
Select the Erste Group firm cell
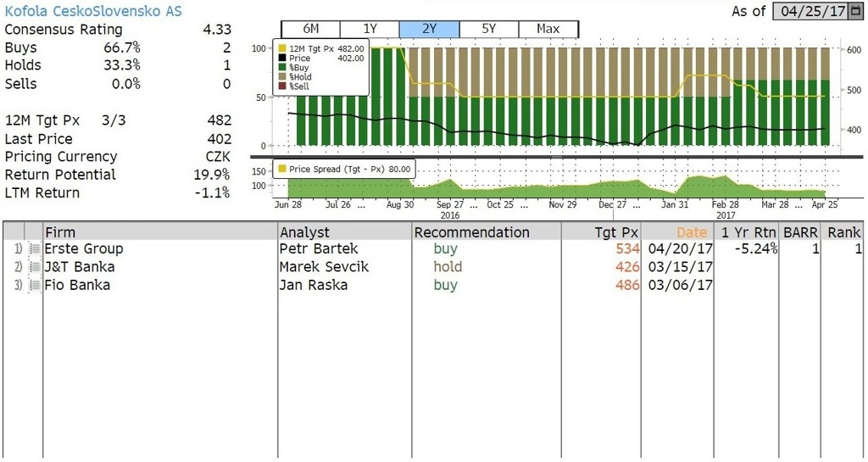[84, 249]
